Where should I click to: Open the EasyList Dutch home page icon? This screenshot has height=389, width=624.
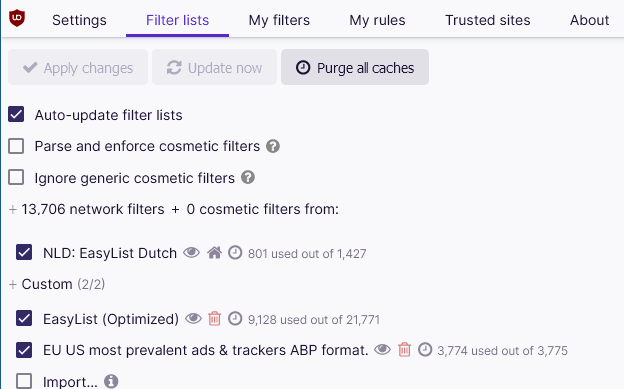(214, 252)
